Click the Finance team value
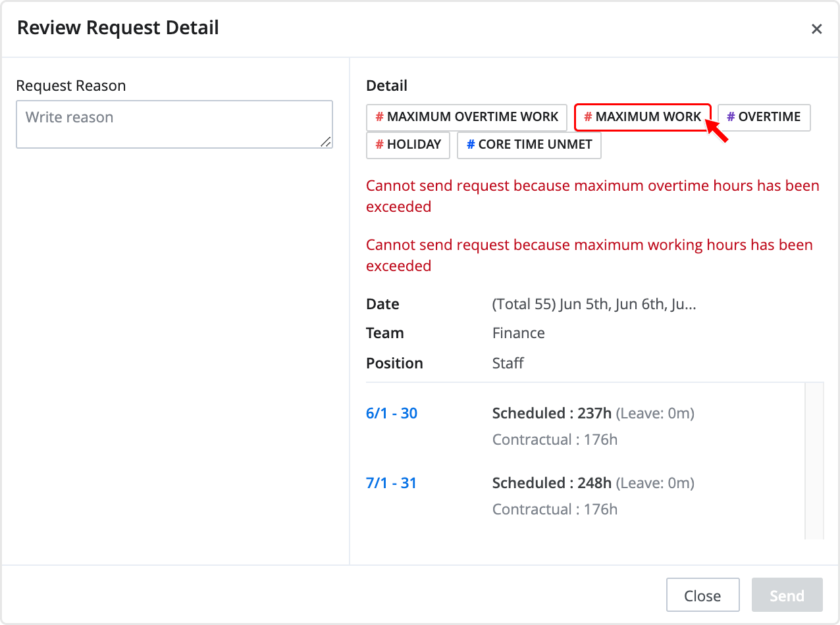Viewport: 840px width, 625px height. coord(519,334)
